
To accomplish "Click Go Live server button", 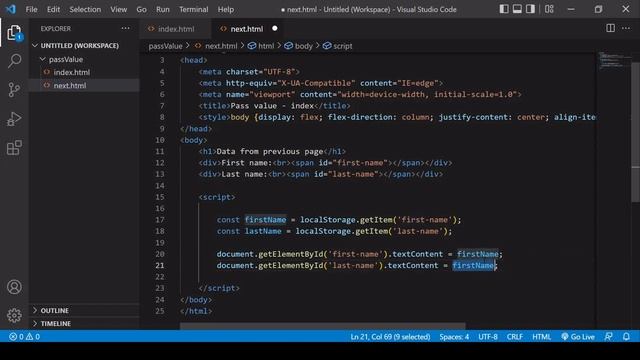I will click(x=578, y=337).
